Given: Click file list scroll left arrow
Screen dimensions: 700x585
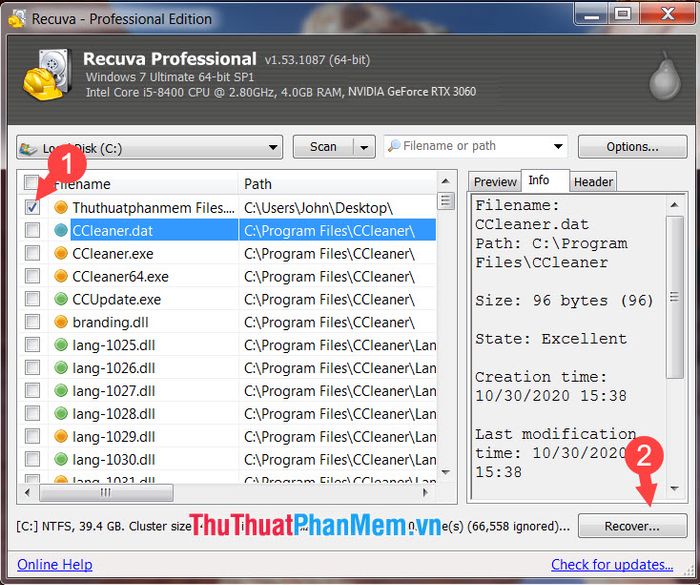Looking at the screenshot, I should click(28, 493).
